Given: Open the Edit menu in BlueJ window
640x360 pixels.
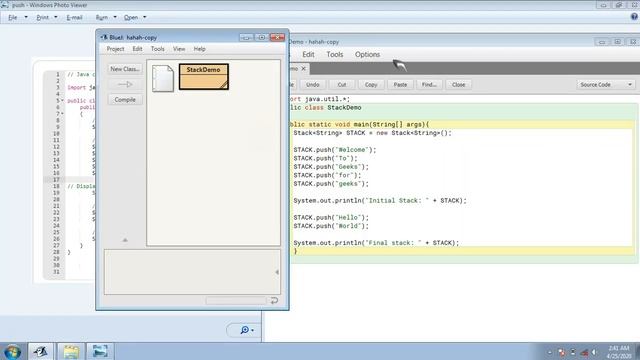Looking at the screenshot, I should pyautogui.click(x=137, y=49).
